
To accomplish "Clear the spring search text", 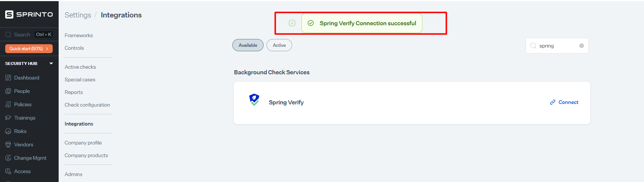I will (x=582, y=46).
